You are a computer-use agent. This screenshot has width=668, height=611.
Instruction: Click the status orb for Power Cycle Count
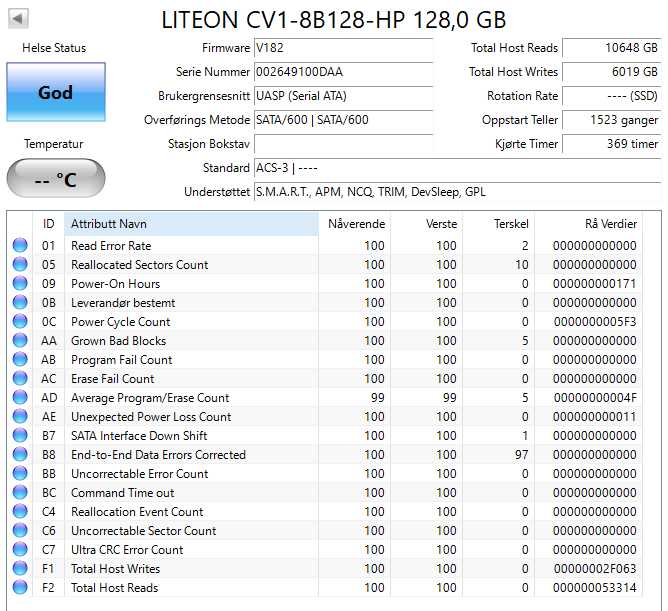coord(20,321)
